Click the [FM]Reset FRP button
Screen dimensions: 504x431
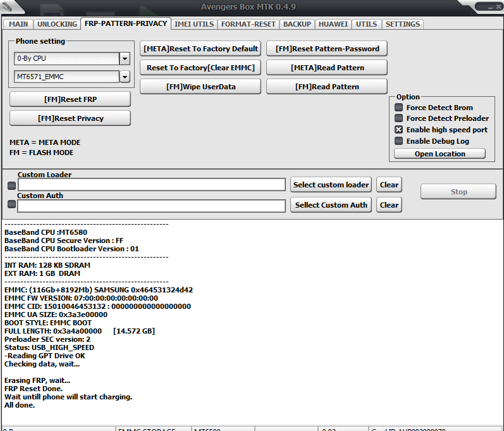pos(70,99)
